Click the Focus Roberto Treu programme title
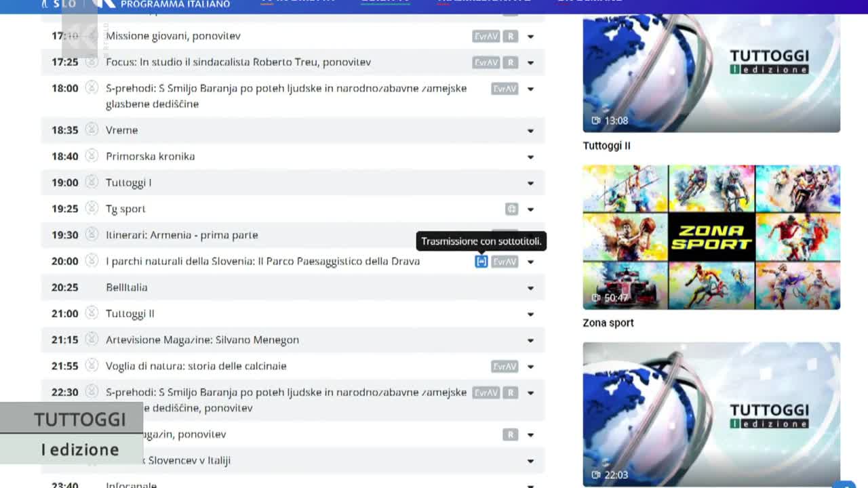Image resolution: width=868 pixels, height=488 pixels. pyautogui.click(x=238, y=62)
